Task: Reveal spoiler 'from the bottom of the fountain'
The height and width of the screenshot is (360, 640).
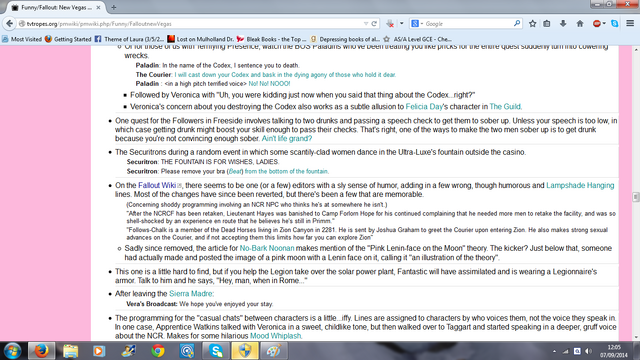Action: [x=287, y=171]
